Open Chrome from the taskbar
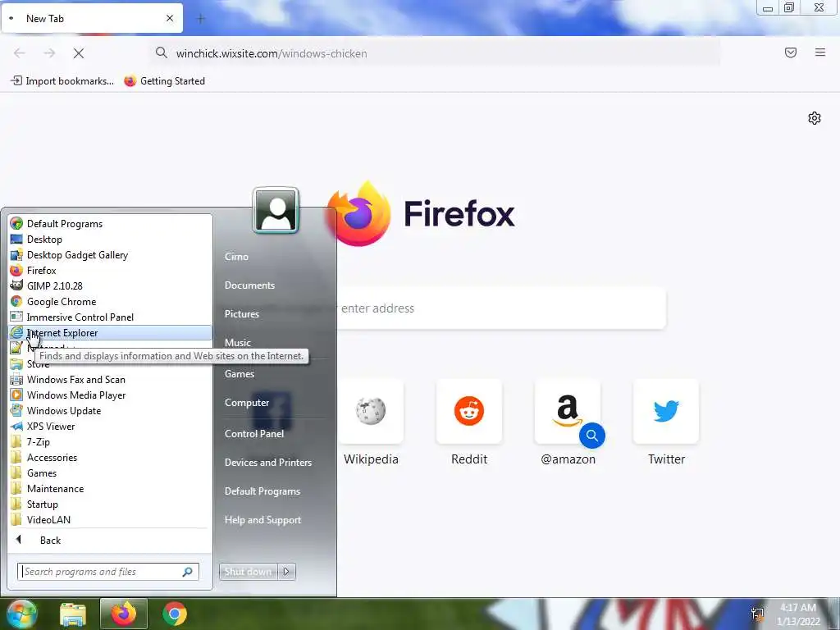This screenshot has height=630, width=840. tap(175, 614)
